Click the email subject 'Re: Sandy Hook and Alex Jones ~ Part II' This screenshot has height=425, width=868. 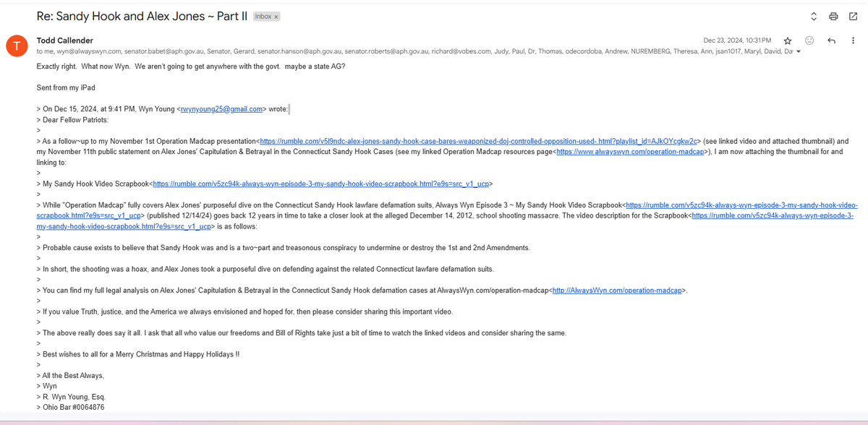(142, 16)
